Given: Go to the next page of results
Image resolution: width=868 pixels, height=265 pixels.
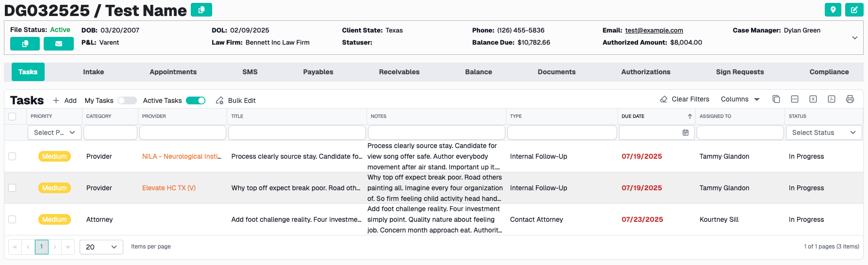Looking at the screenshot, I should 55,247.
